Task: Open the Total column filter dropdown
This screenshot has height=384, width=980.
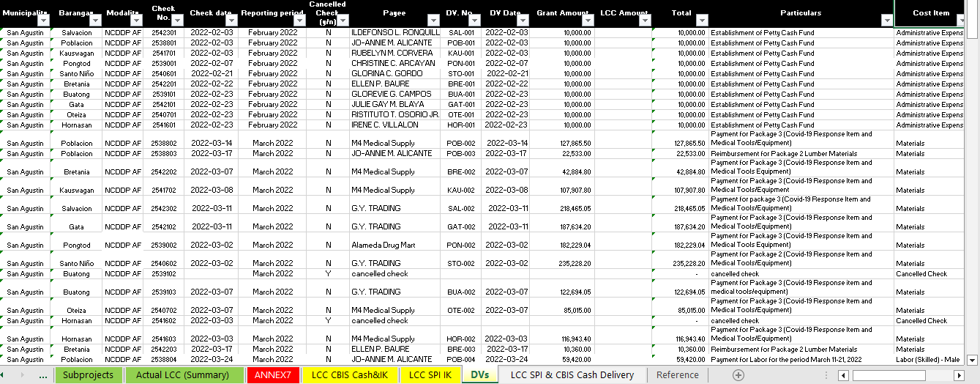Action: [x=702, y=21]
